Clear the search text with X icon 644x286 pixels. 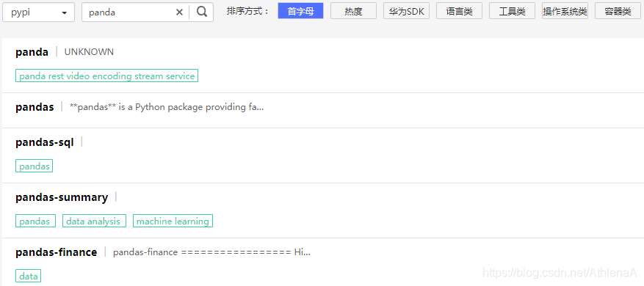point(179,12)
